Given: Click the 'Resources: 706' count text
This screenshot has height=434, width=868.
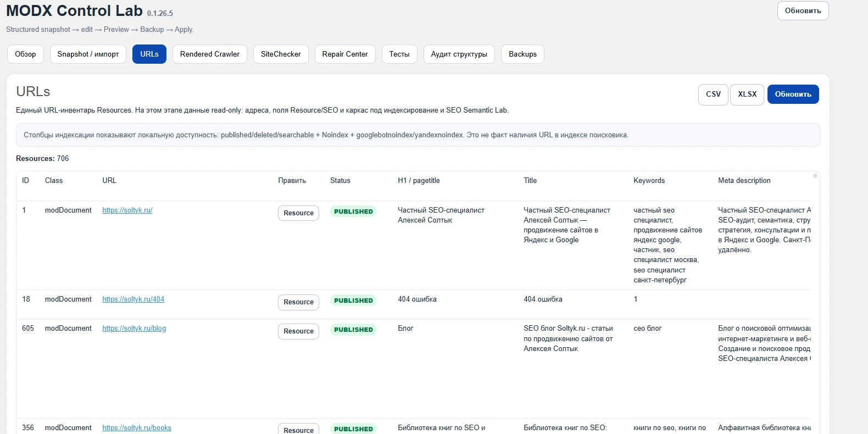Looking at the screenshot, I should pyautogui.click(x=42, y=158).
